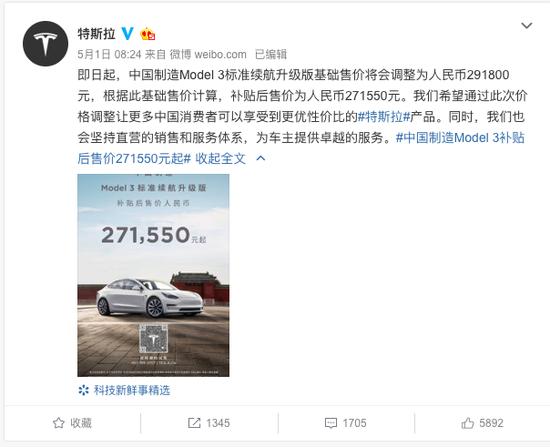Click the Tesla profile avatar
The width and height of the screenshot is (550, 447).
(45, 44)
